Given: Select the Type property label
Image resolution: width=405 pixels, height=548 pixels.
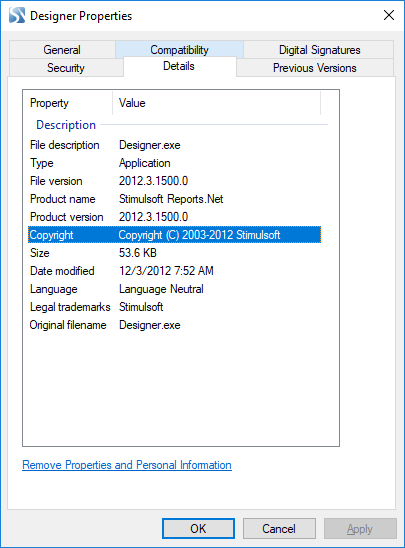Looking at the screenshot, I should [42, 163].
